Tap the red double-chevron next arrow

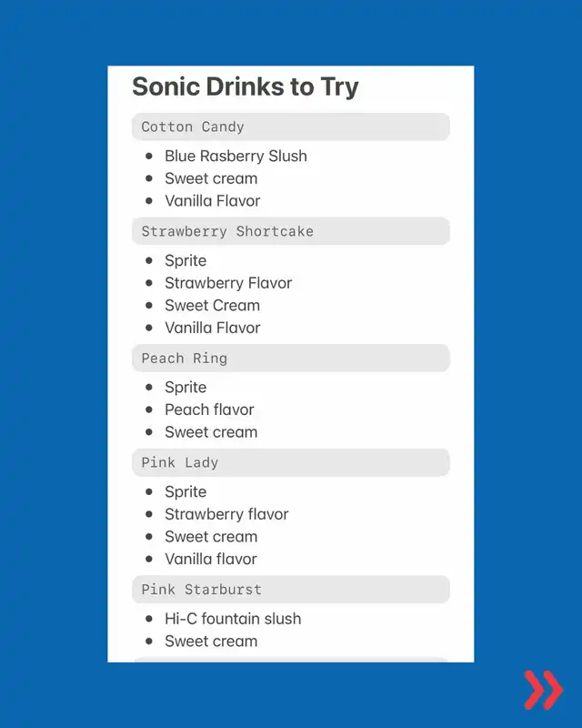click(544, 690)
